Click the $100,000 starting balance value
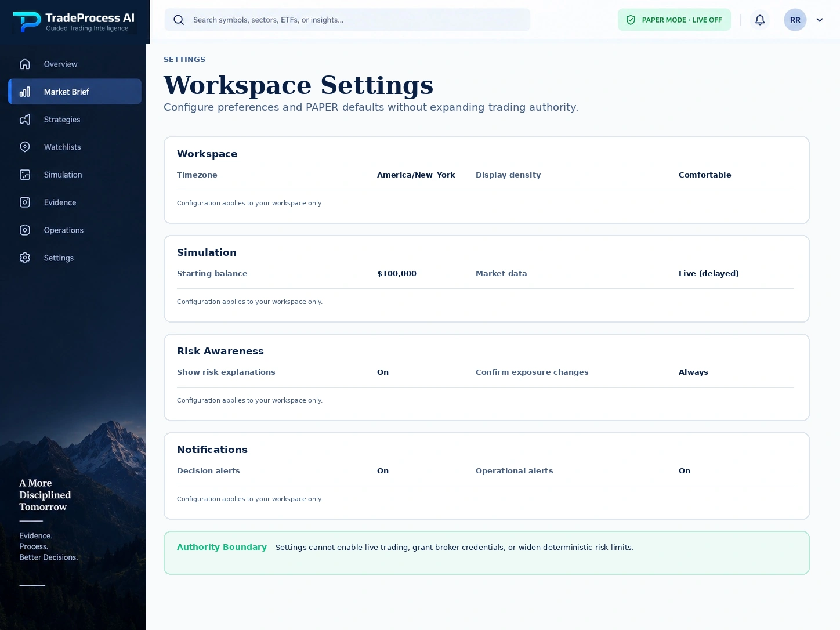Screen dimensions: 840x630 (x=397, y=273)
